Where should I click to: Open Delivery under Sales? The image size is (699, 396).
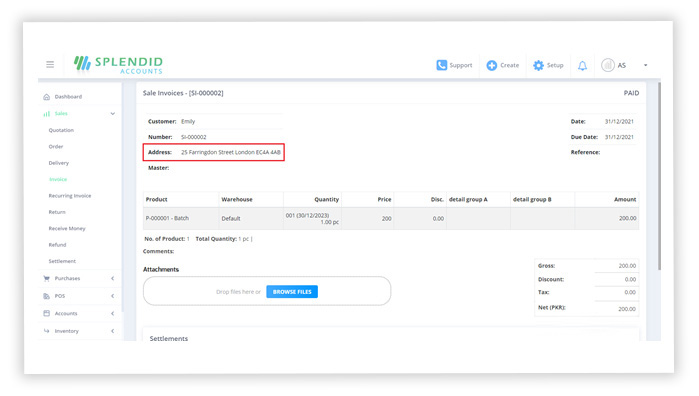click(x=58, y=163)
